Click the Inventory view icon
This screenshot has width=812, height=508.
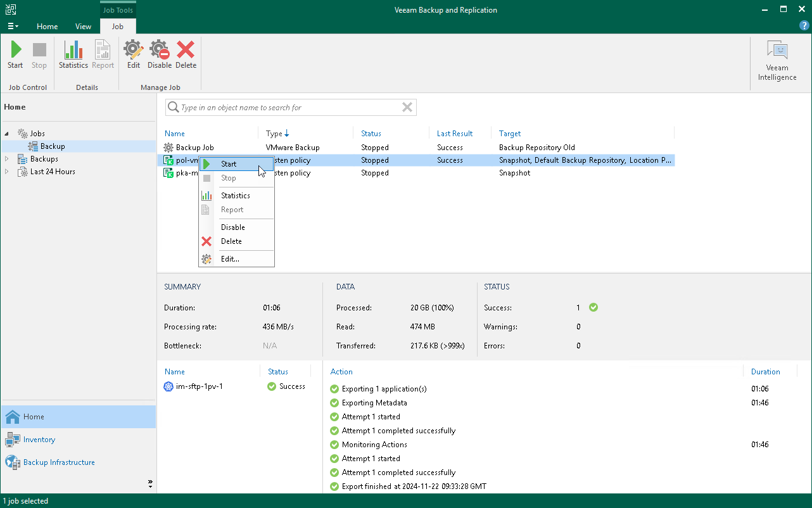pos(13,440)
